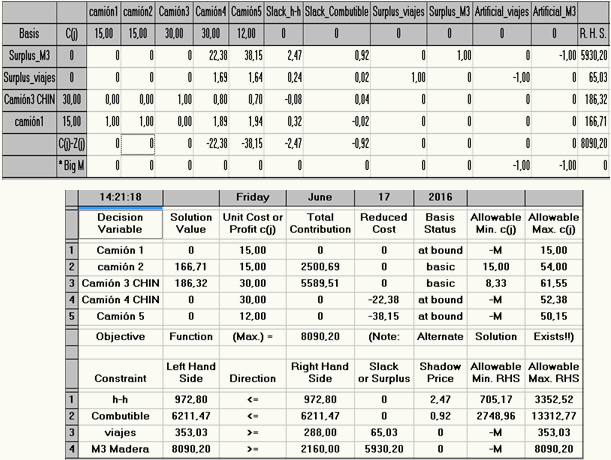The width and height of the screenshot is (611, 460).
Task: Select the Surplus_M3 basis row label
Action: tap(30, 56)
